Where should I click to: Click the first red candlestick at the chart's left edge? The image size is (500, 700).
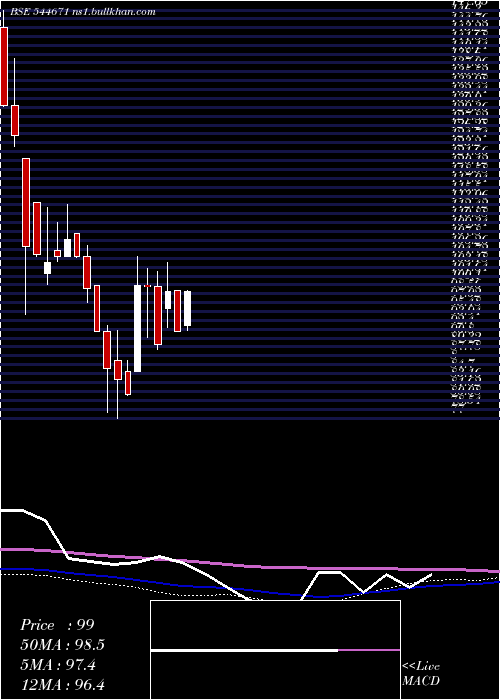pos(4,67)
